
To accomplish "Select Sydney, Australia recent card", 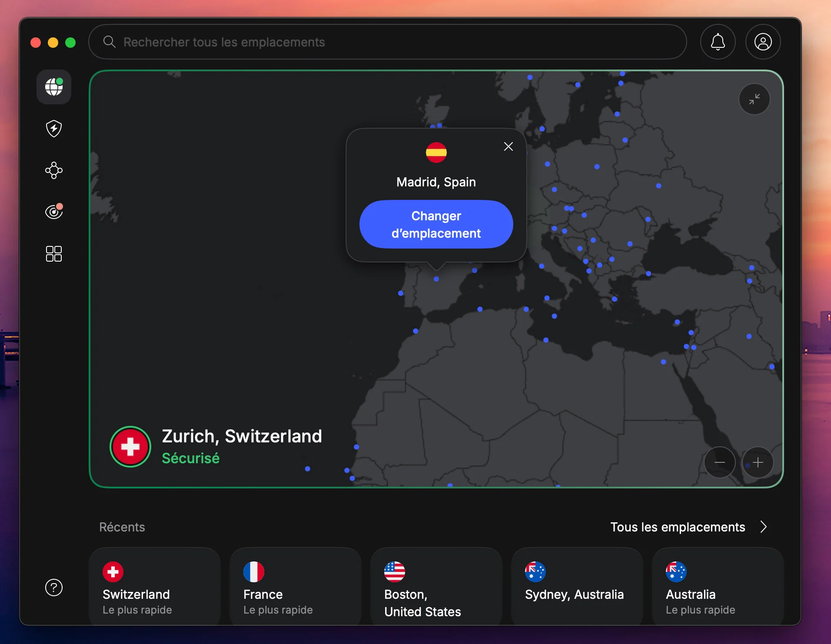I will point(577,587).
